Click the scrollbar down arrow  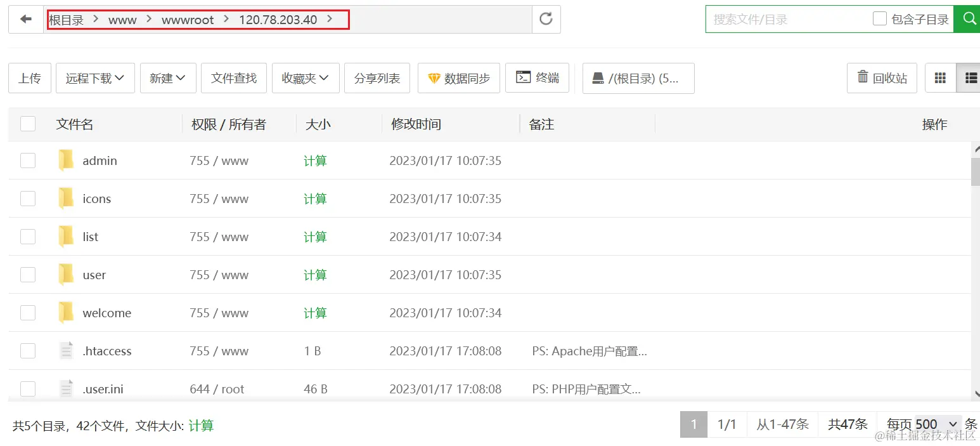click(x=976, y=393)
